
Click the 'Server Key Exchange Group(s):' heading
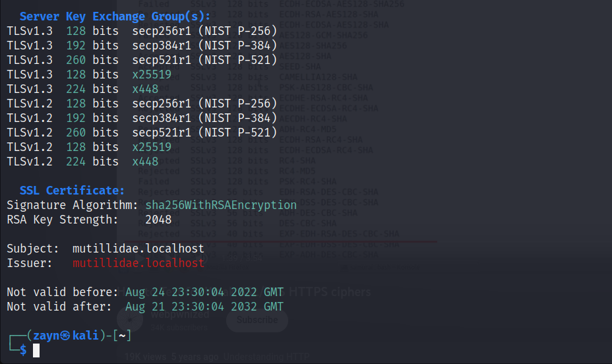tap(115, 16)
